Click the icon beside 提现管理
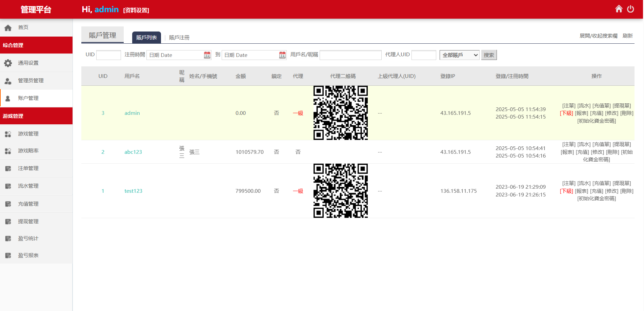 (x=8, y=222)
